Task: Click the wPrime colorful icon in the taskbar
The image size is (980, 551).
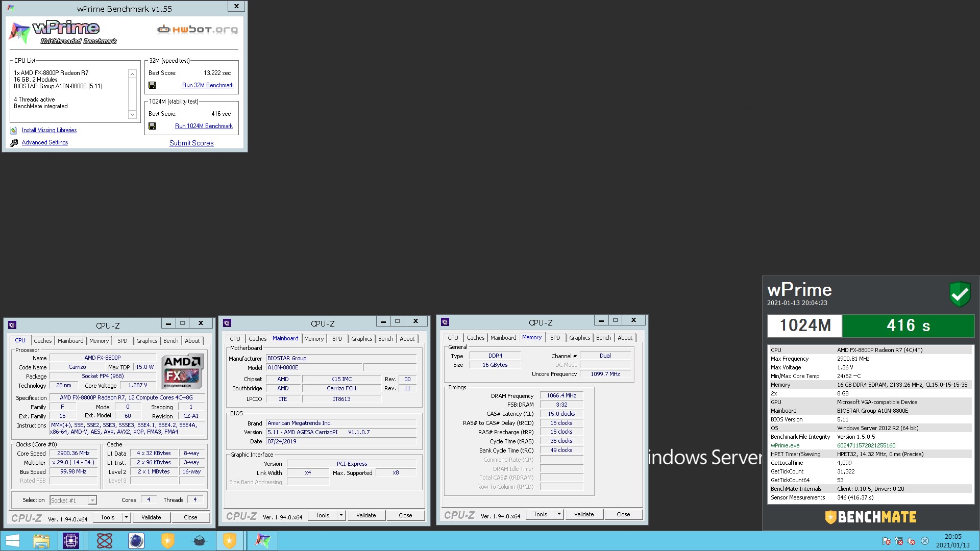Action: pyautogui.click(x=262, y=541)
